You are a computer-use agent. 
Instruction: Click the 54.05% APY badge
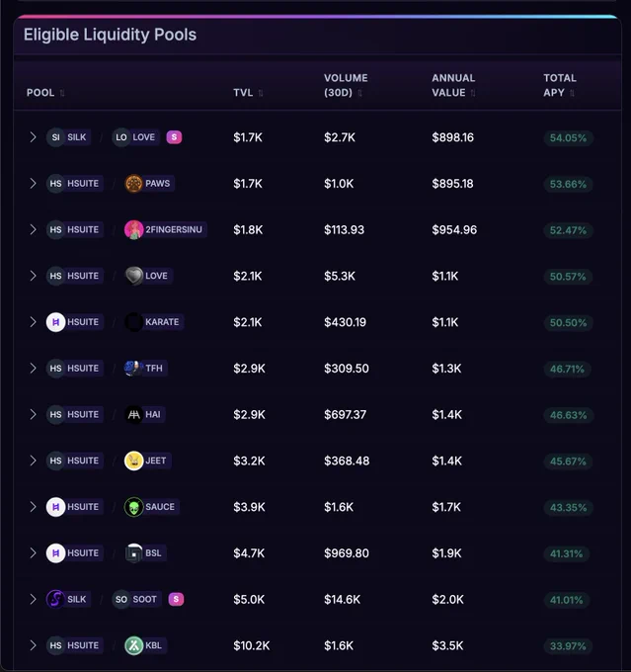click(568, 138)
